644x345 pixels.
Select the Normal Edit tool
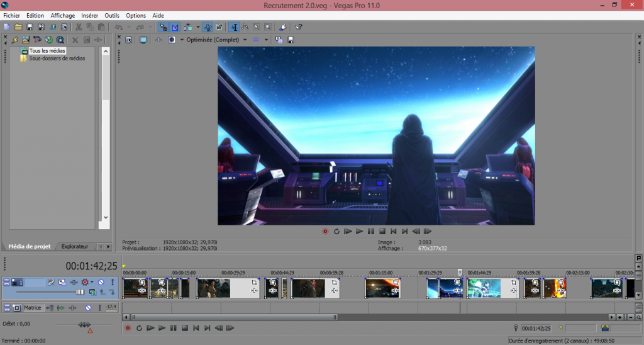point(234,27)
